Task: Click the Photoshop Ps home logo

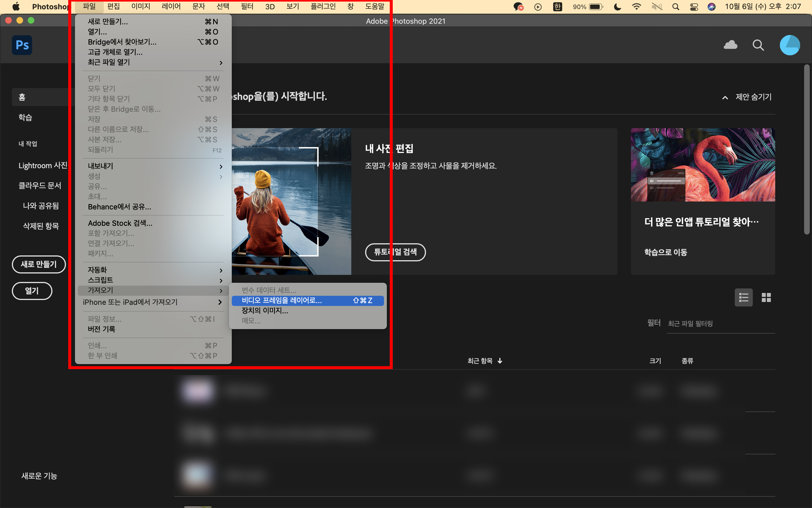Action: coord(22,45)
